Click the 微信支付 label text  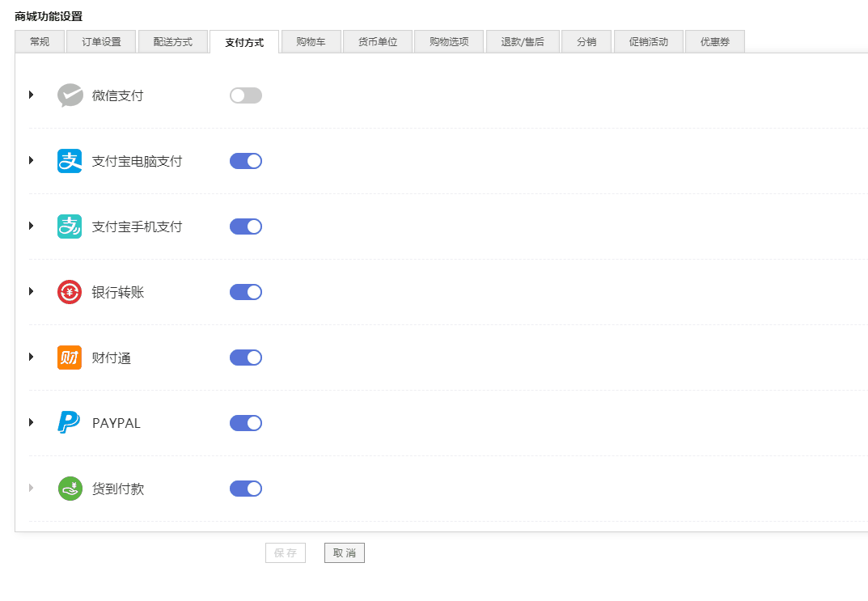(x=118, y=95)
